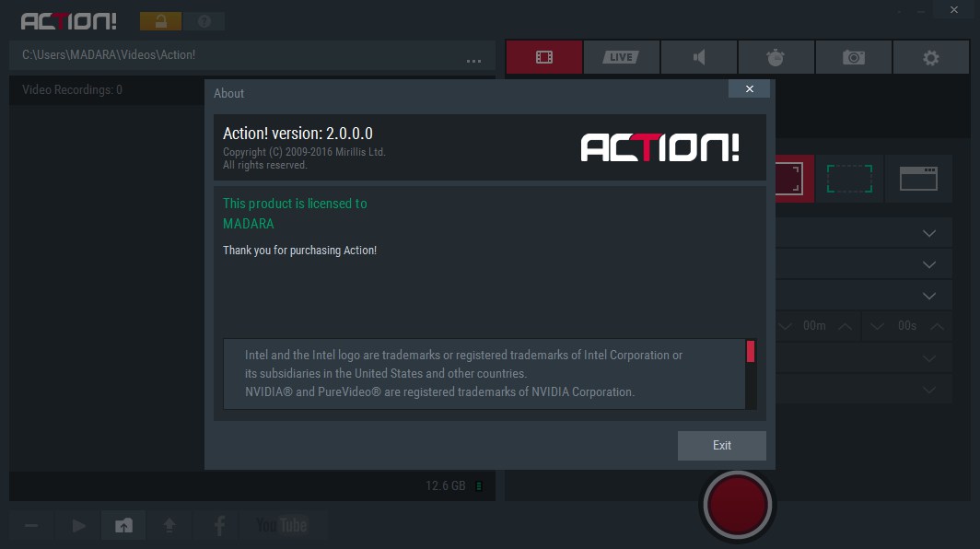Share to Facebook icon
Screen dimensions: 980x549
[219, 525]
